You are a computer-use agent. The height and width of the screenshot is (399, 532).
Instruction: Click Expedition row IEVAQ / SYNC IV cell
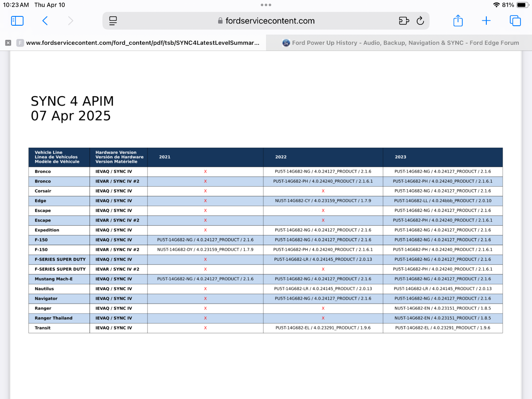click(118, 230)
